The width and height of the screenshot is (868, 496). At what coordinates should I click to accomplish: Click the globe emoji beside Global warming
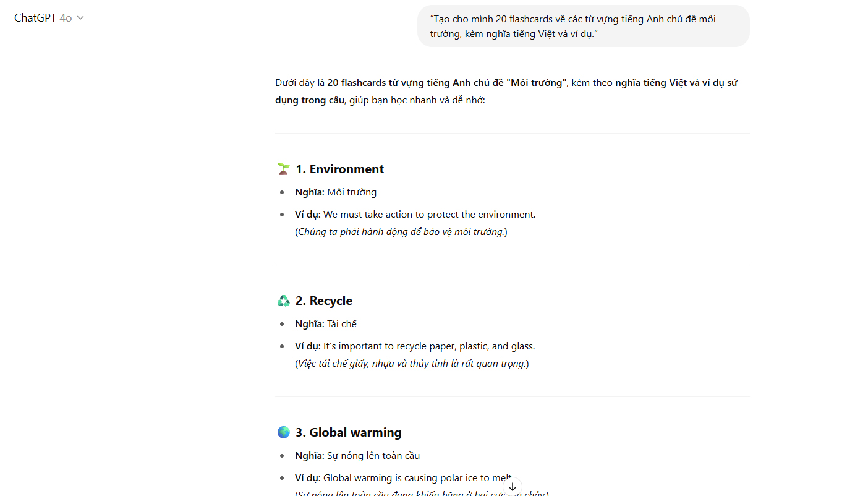[283, 432]
